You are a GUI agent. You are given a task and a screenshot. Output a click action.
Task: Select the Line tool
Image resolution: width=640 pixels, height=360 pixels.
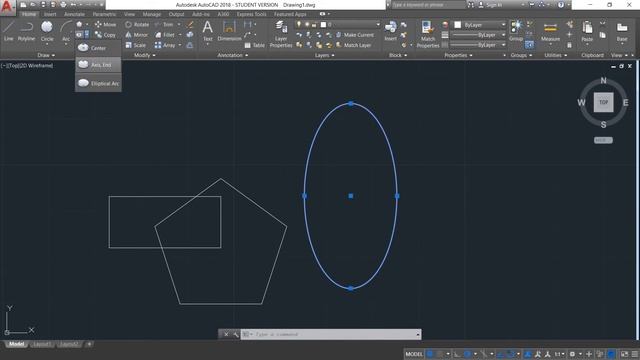9,31
